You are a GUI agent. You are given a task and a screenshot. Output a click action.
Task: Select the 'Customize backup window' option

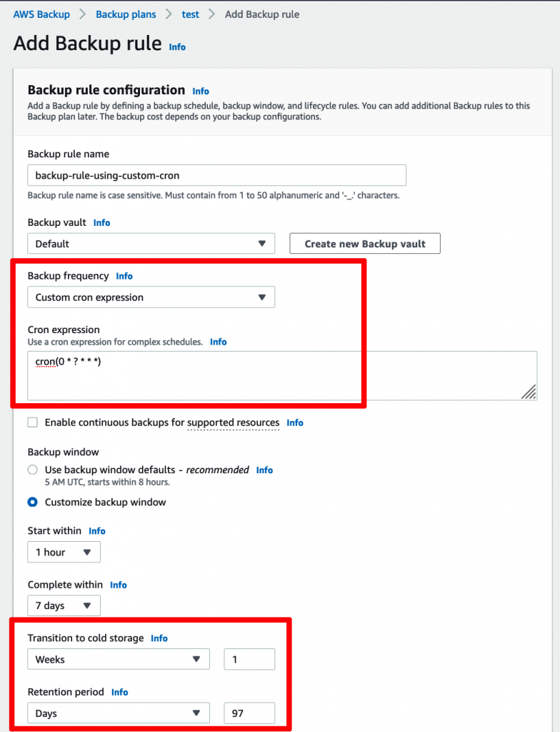(x=32, y=502)
